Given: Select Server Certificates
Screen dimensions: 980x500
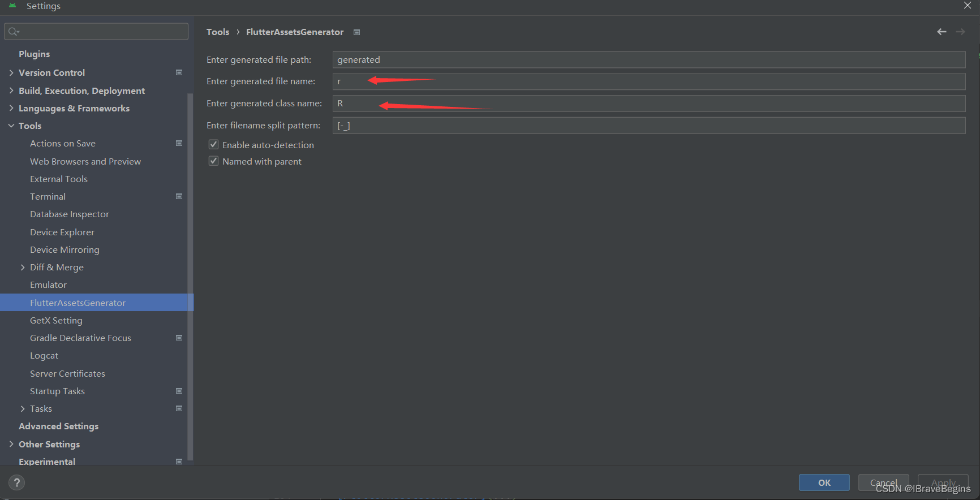Looking at the screenshot, I should [x=68, y=373].
